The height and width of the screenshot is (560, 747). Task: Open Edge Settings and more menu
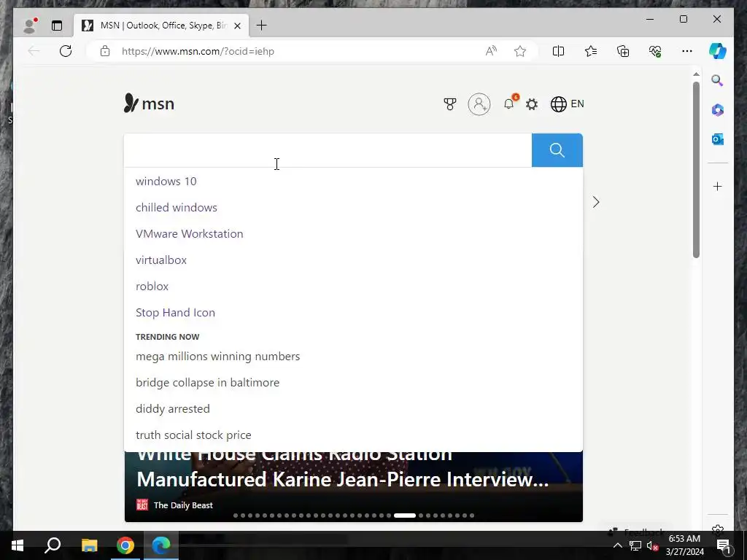(687, 51)
